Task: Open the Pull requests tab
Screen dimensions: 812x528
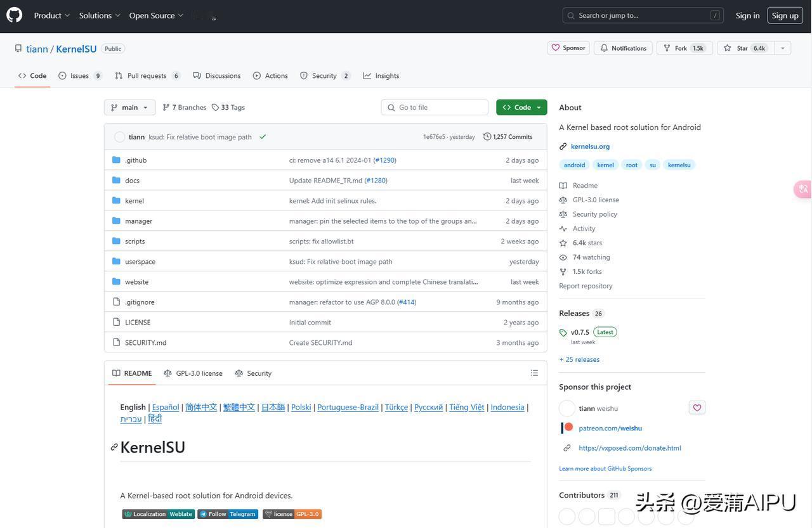Action: [147, 76]
